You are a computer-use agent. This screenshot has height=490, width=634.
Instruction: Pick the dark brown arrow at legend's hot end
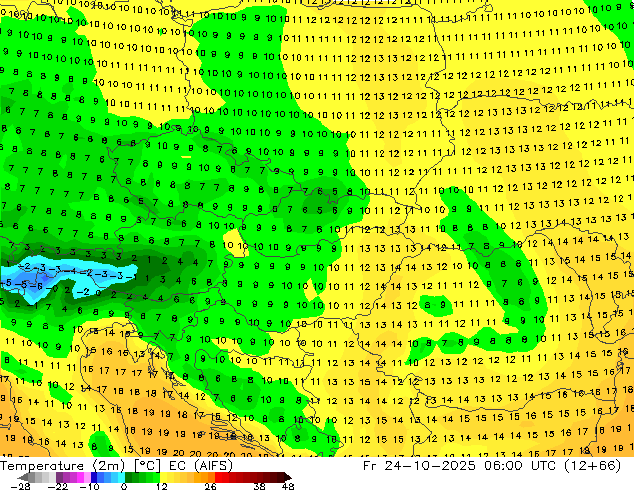(288, 477)
